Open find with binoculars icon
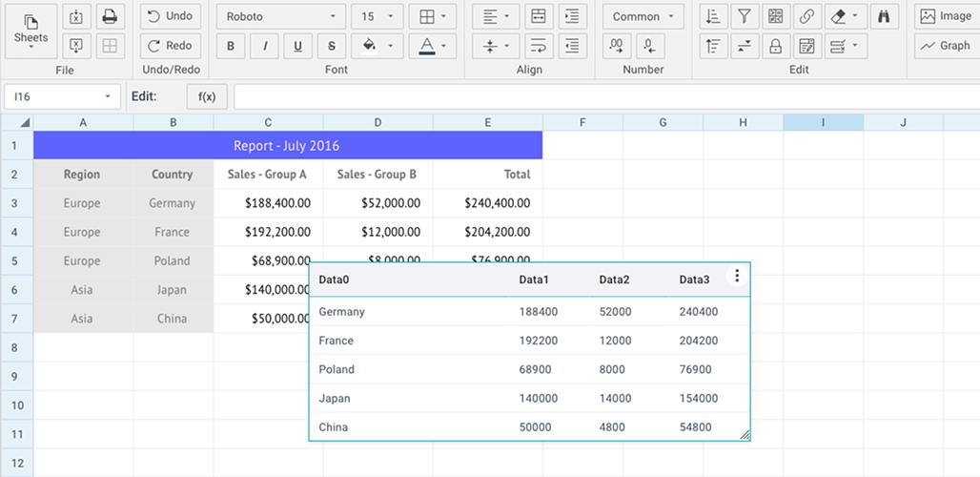980x477 pixels. [884, 16]
